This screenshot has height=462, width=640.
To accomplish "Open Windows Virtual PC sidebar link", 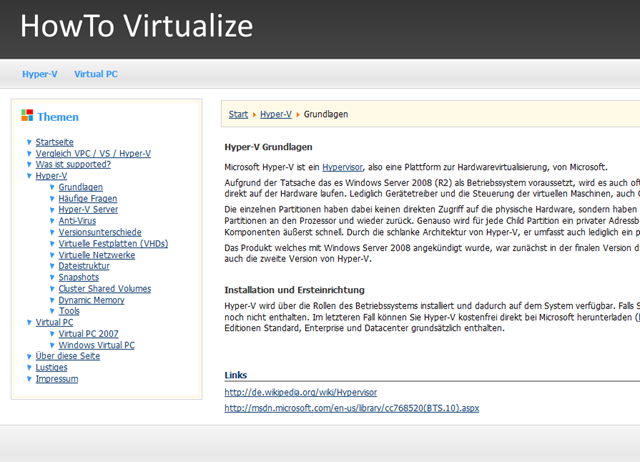I will tap(96, 345).
